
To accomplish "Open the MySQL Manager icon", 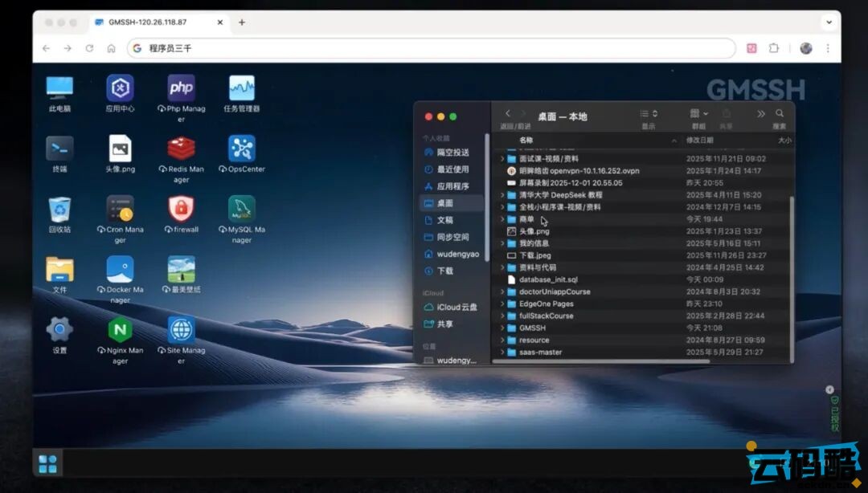I will [241, 210].
